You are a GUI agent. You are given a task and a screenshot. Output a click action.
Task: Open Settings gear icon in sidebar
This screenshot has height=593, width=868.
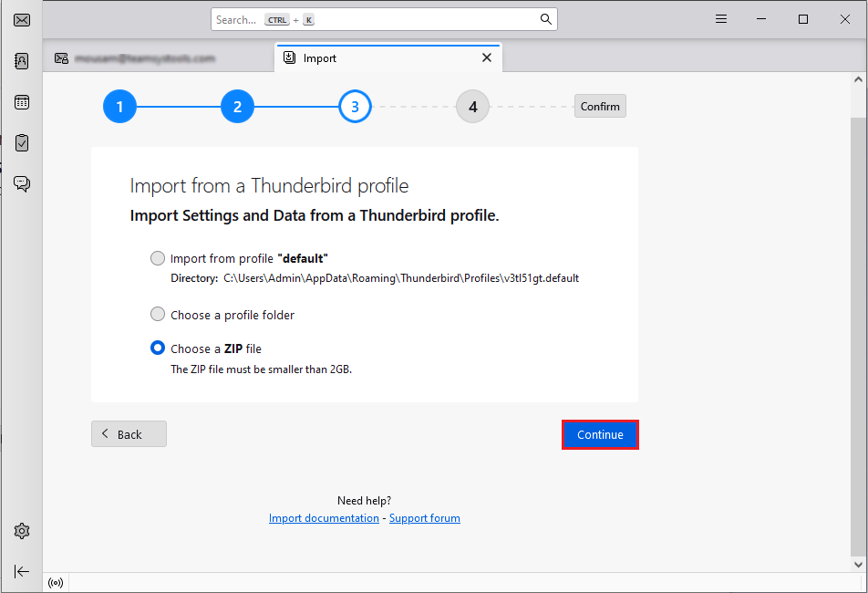(22, 531)
